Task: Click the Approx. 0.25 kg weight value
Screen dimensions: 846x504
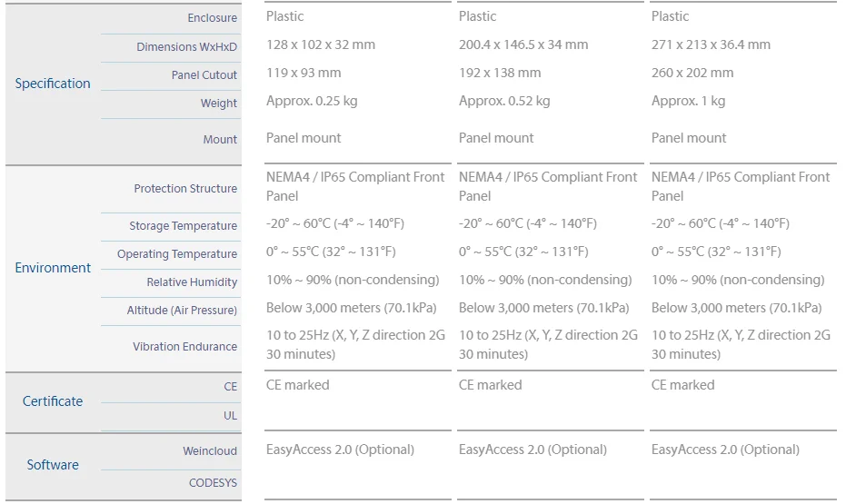Action: [312, 101]
